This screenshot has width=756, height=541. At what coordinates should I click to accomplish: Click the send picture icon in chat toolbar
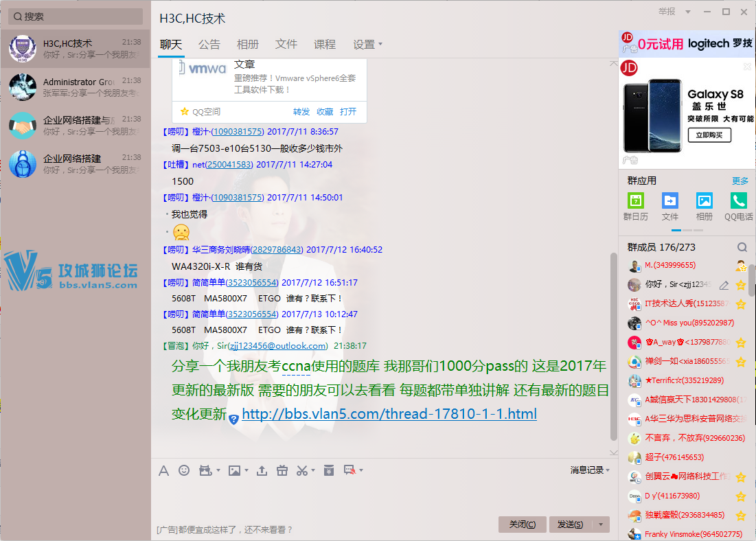coord(234,470)
